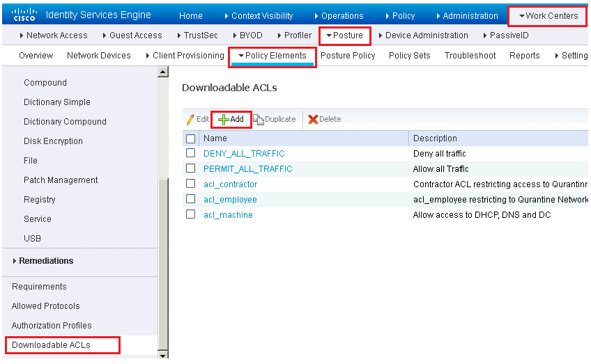Open the PassiveID submenu
The image size is (591, 364).
click(x=506, y=35)
